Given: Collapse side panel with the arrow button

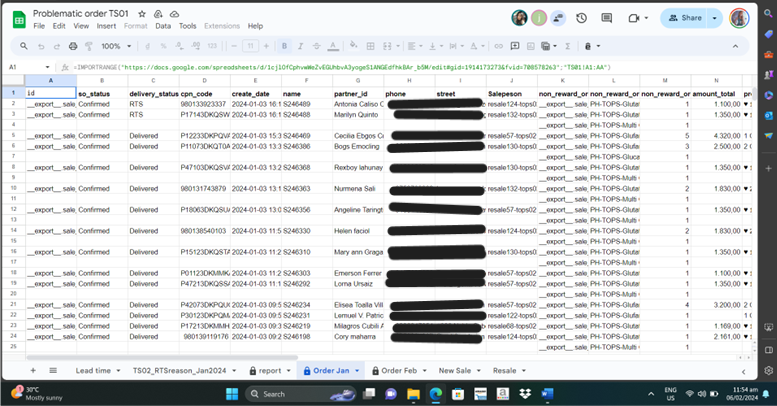Looking at the screenshot, I should (x=743, y=371).
